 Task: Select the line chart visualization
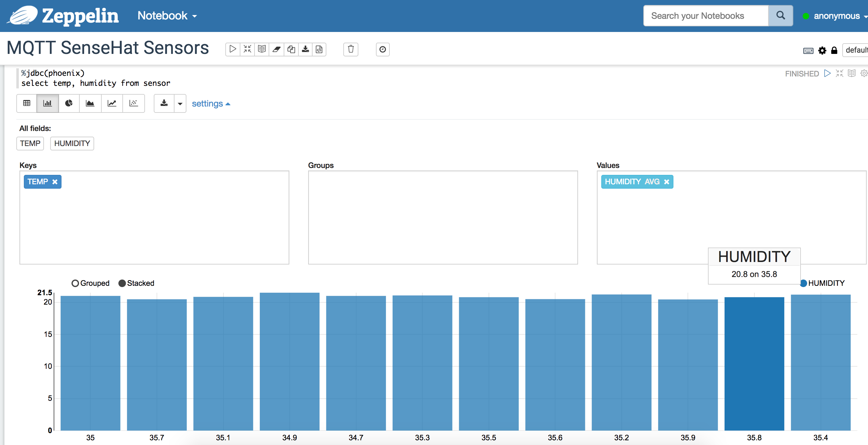pyautogui.click(x=112, y=103)
